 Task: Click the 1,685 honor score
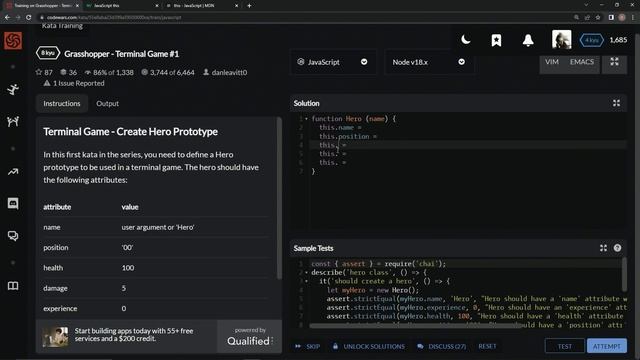(x=618, y=40)
